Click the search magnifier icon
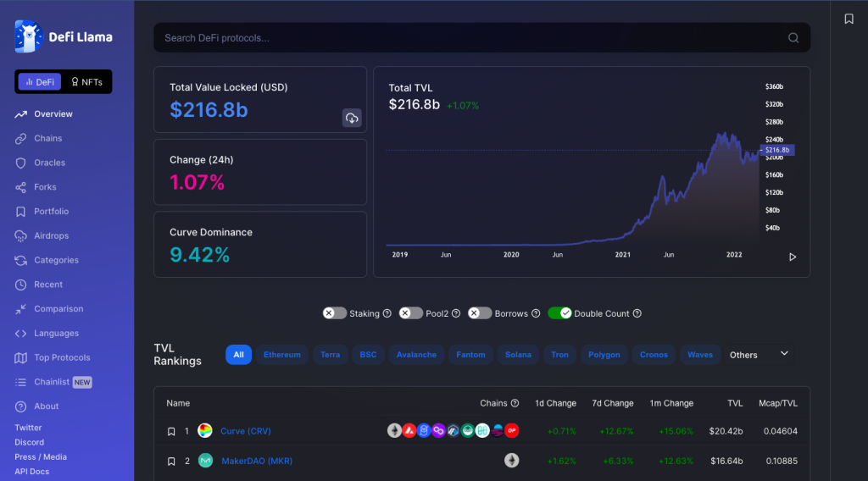868x481 pixels. coord(793,37)
